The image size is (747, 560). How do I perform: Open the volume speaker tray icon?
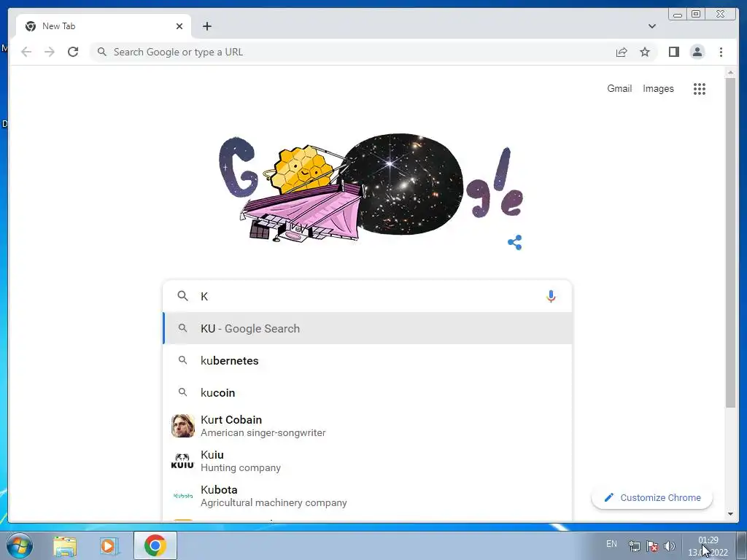click(x=670, y=545)
